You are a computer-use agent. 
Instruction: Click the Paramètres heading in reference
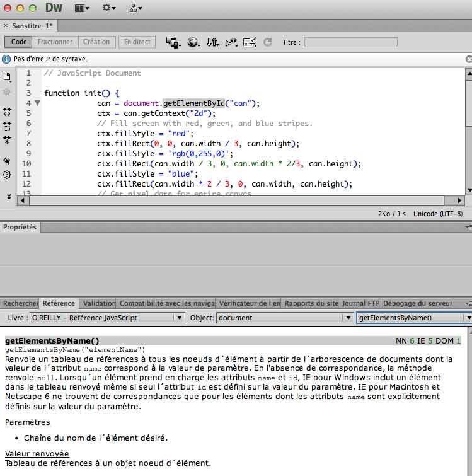point(28,422)
